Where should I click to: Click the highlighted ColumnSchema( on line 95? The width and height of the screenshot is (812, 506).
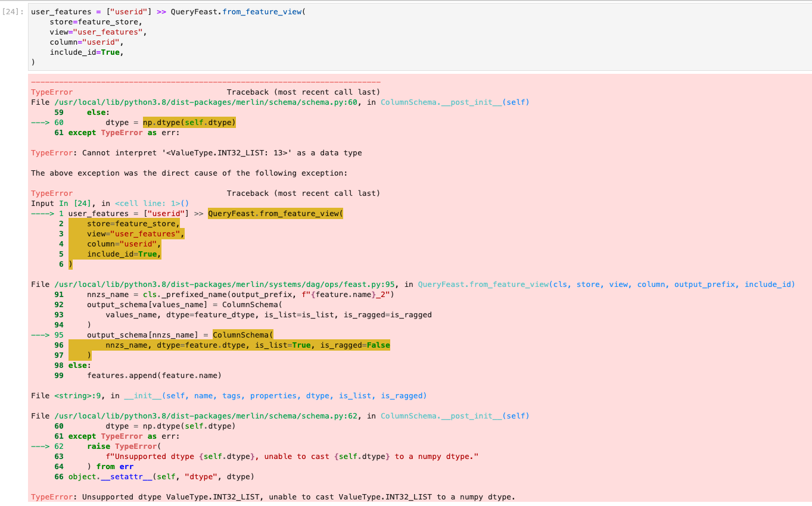[243, 335]
